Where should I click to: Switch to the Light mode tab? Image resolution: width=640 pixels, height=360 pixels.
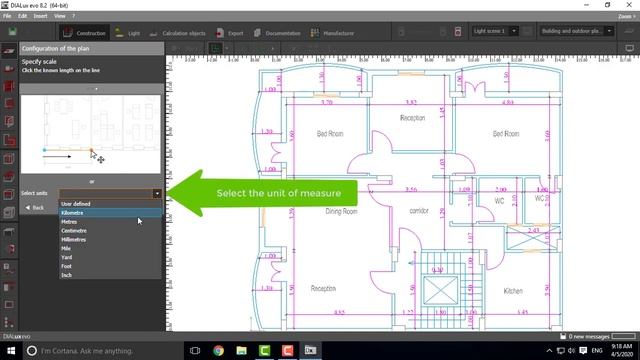[127, 33]
